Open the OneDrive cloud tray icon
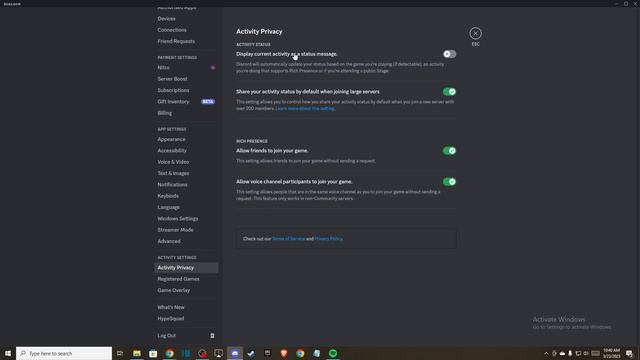This screenshot has height=360, width=640. (562, 353)
